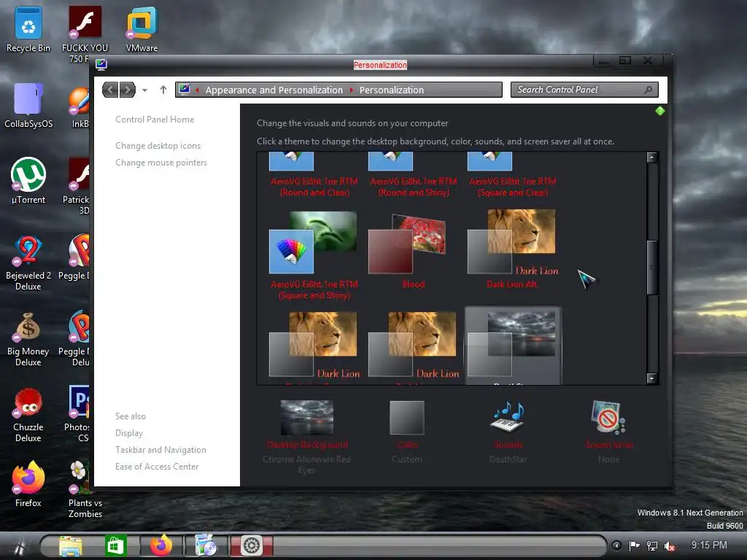Open the Recycle Bin desktop icon

coord(28,29)
